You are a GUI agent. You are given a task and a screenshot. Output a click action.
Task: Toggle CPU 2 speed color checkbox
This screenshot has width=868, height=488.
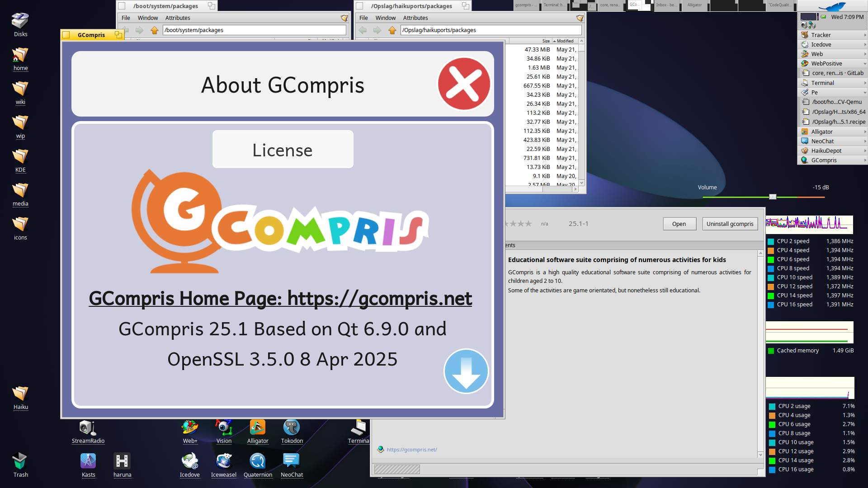tap(771, 241)
